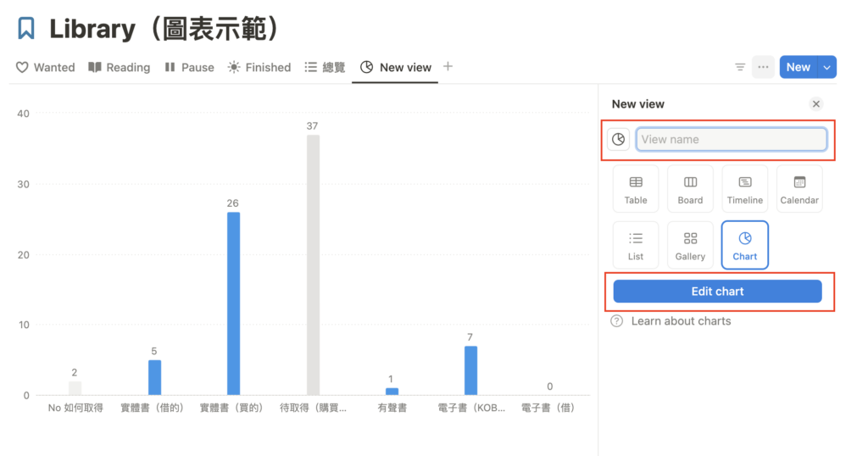The image size is (868, 456).
Task: Open the filter icon in the toolbar
Action: 740,67
